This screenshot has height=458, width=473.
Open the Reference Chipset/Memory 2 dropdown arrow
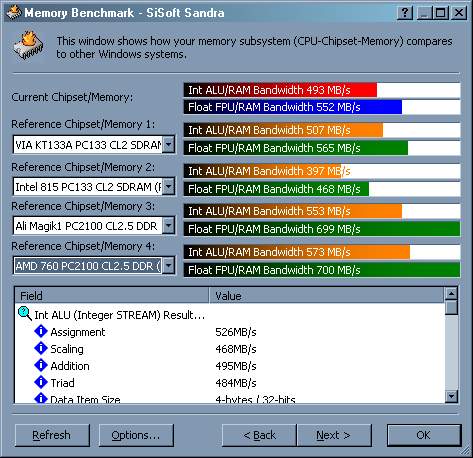tap(169, 186)
